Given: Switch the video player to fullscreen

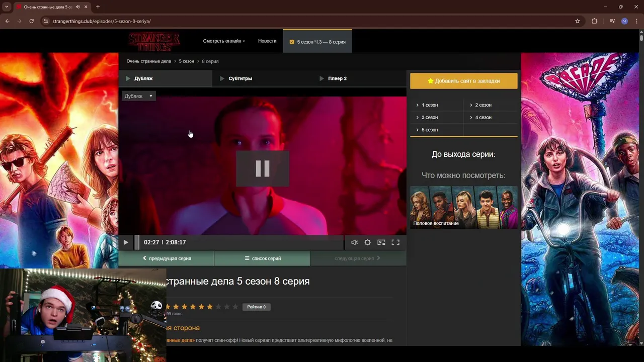Looking at the screenshot, I should point(395,242).
